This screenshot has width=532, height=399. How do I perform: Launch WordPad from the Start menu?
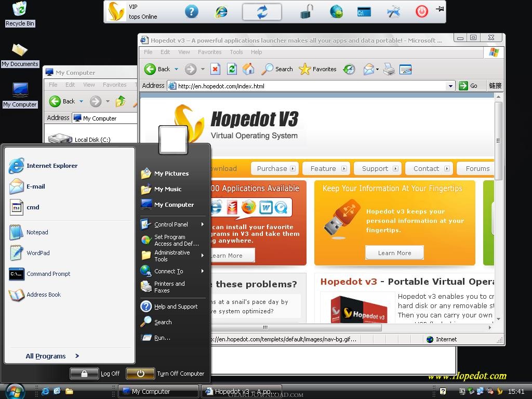(30, 253)
